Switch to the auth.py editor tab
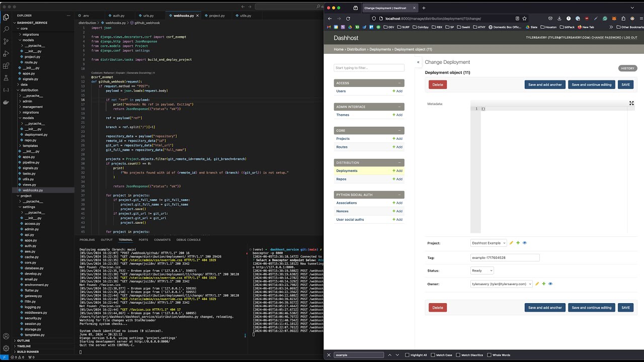The height and width of the screenshot is (362, 644). (x=118, y=16)
